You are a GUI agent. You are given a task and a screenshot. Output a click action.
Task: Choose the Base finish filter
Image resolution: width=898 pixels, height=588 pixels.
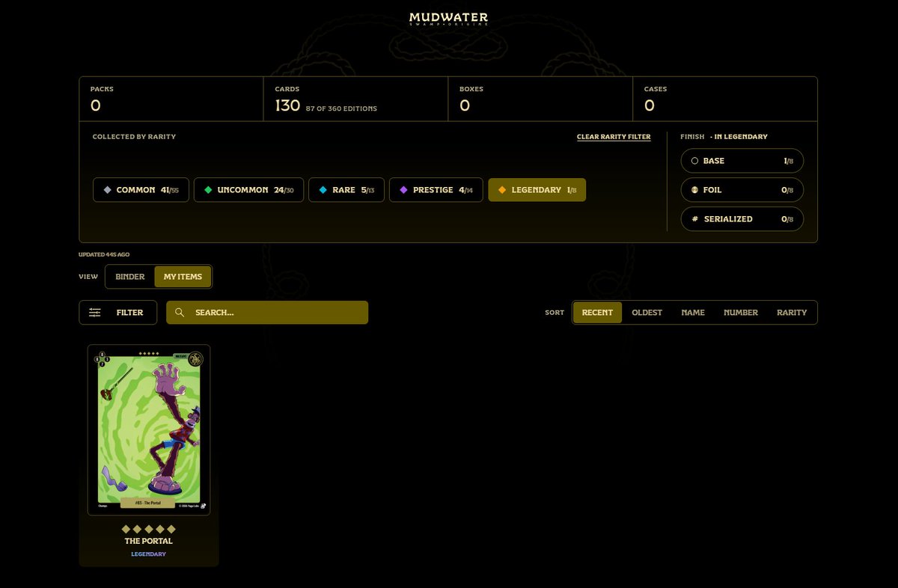tap(742, 161)
